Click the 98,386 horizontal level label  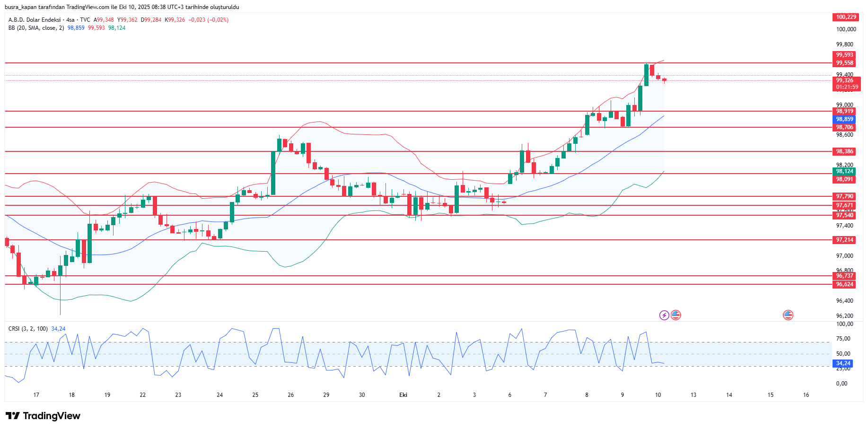click(x=844, y=151)
